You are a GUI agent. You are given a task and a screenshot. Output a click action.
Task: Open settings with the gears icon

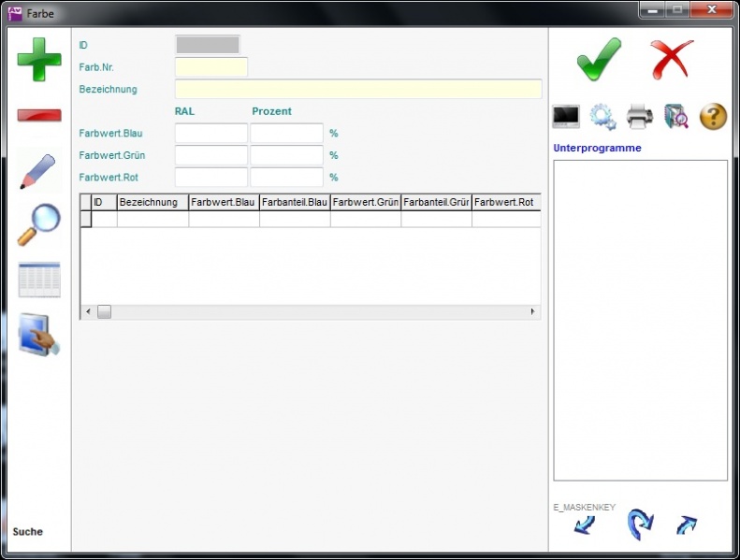tap(602, 117)
